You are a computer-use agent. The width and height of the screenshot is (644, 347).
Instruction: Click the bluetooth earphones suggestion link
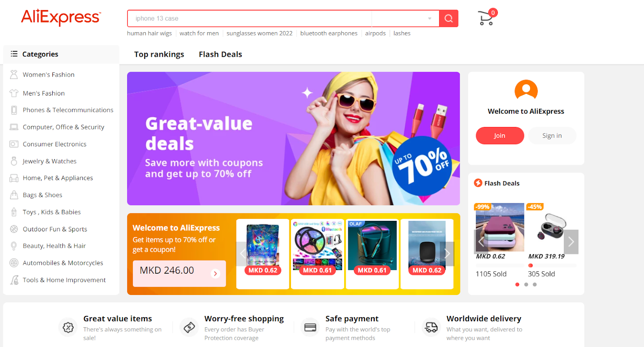[x=329, y=33]
